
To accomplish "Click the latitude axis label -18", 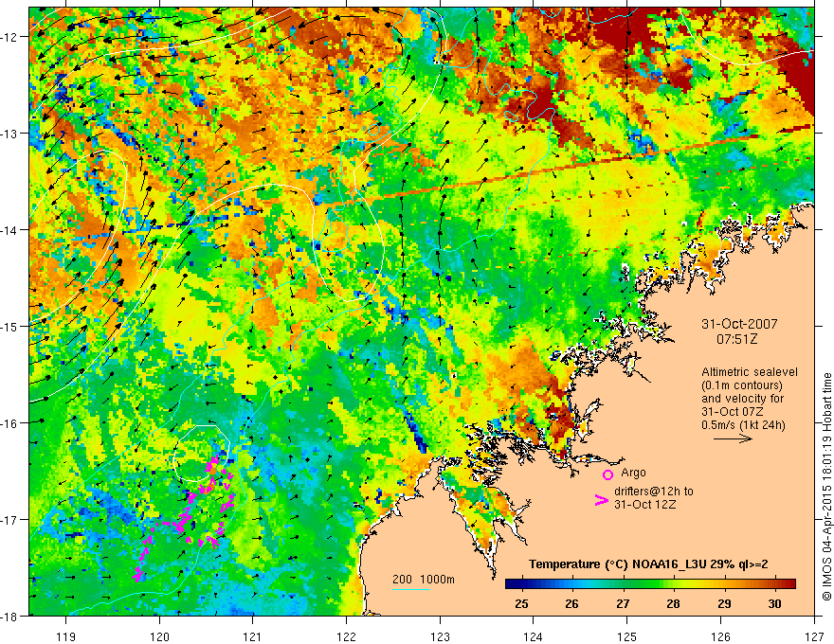I will (x=10, y=616).
